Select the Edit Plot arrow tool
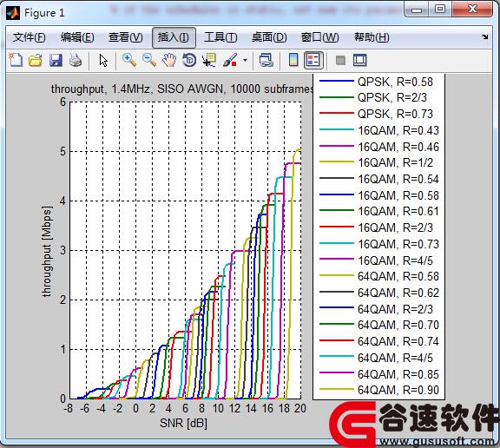 click(103, 60)
